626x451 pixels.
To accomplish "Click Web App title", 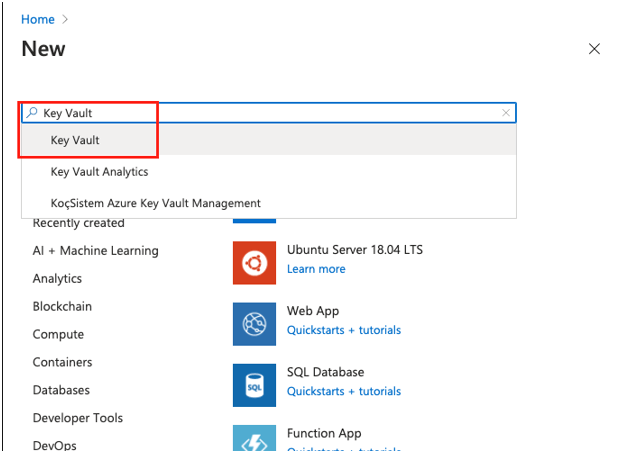I will click(x=313, y=311).
